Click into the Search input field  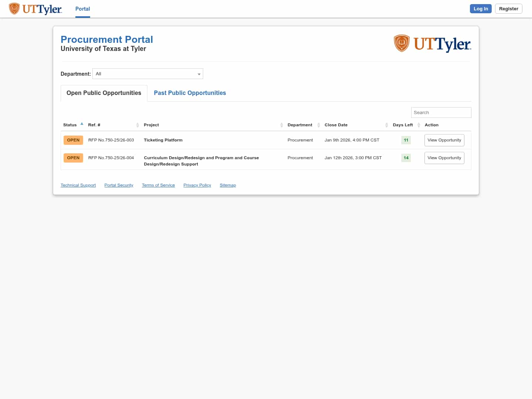click(x=441, y=113)
